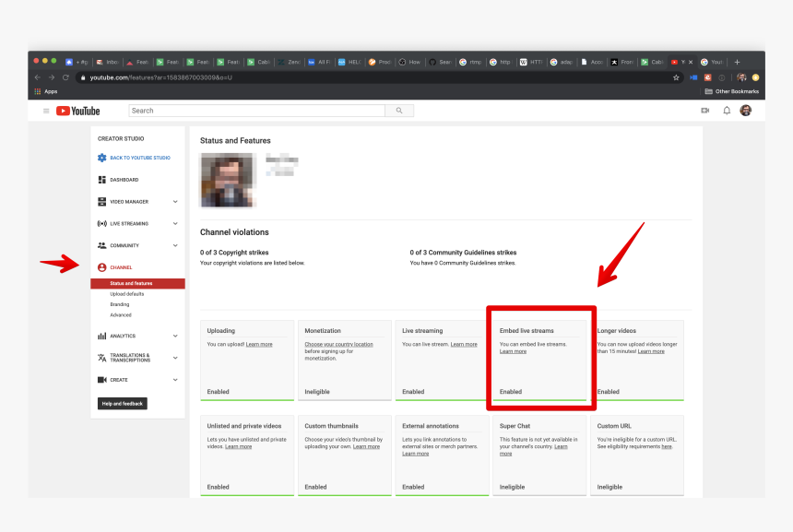Reload the page with refresh icon

coord(65,77)
